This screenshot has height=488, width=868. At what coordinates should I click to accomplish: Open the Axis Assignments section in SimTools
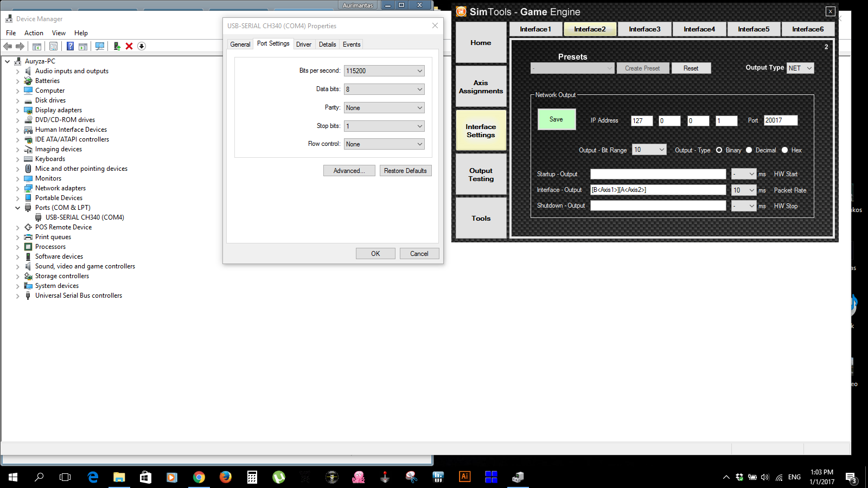481,87
